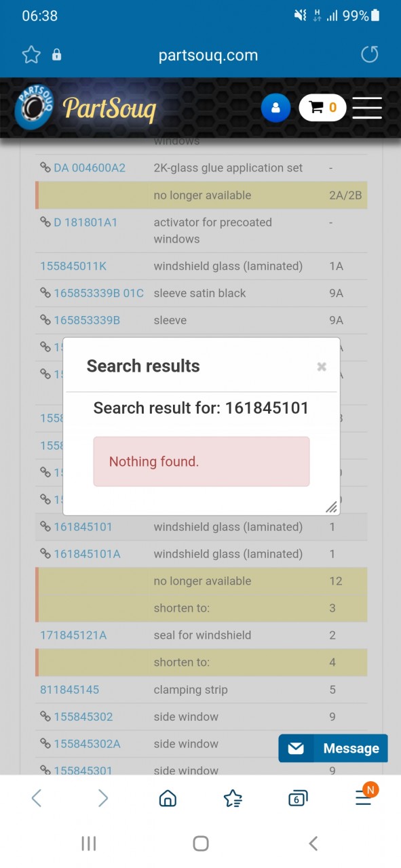Image resolution: width=401 pixels, height=868 pixels.
Task: Open part number 161845101A link
Action: point(87,554)
